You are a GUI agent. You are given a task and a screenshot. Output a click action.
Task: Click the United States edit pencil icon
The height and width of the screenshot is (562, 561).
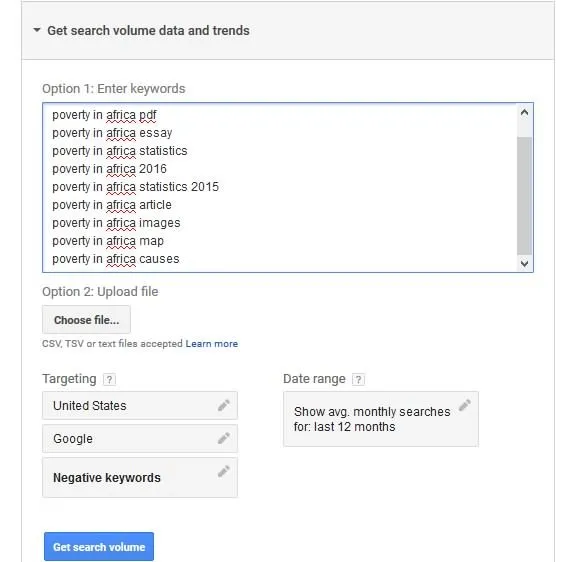(224, 405)
